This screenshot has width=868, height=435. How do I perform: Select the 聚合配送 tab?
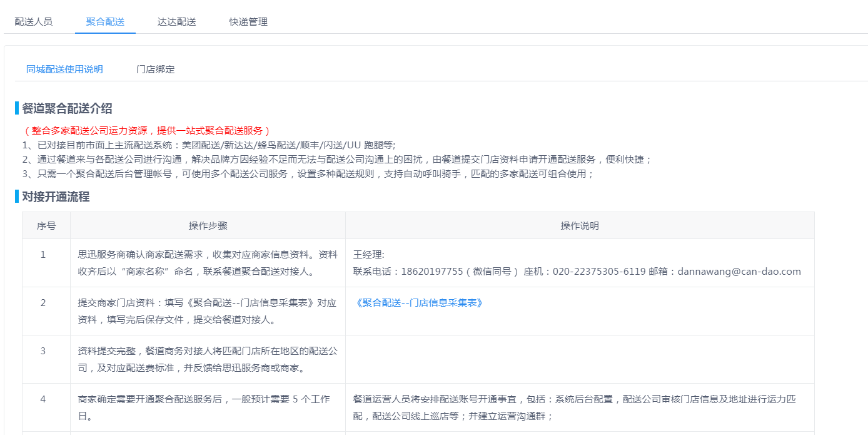pyautogui.click(x=105, y=22)
